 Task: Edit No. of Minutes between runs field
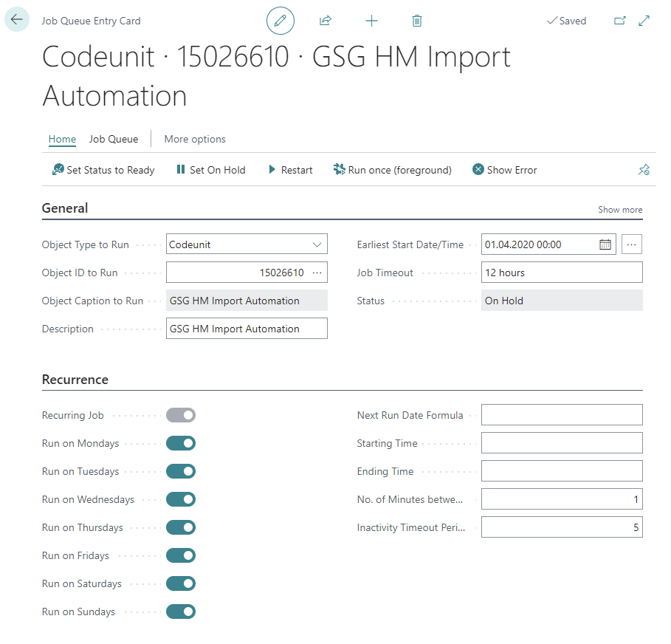pos(562,499)
